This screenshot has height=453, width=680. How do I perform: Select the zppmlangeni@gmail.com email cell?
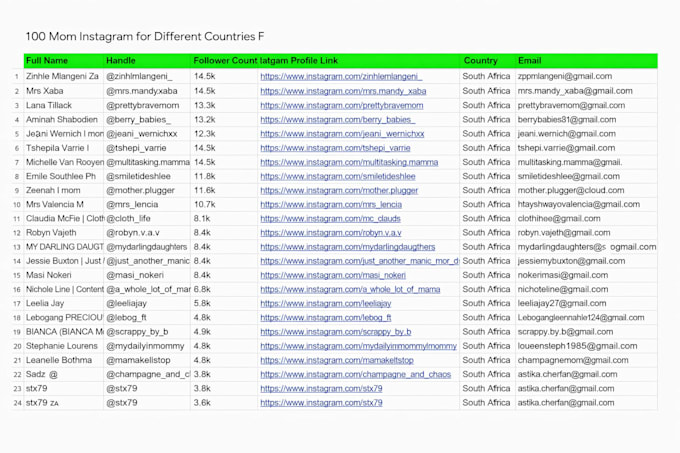tap(586, 76)
